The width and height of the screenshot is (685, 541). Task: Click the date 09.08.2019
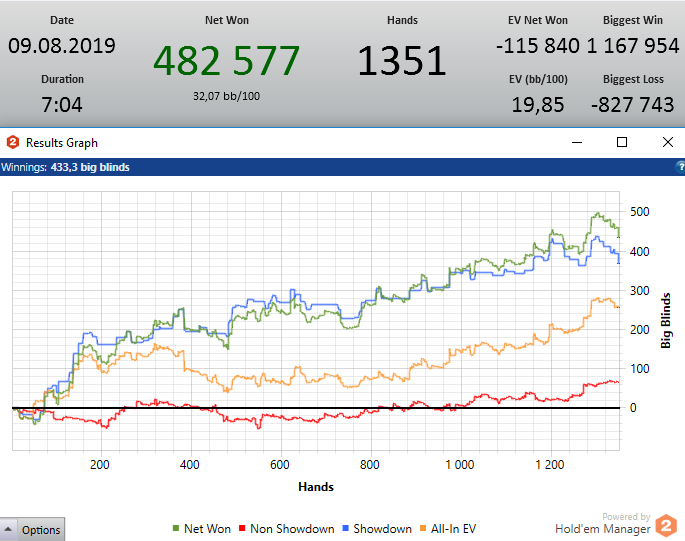pos(62,45)
